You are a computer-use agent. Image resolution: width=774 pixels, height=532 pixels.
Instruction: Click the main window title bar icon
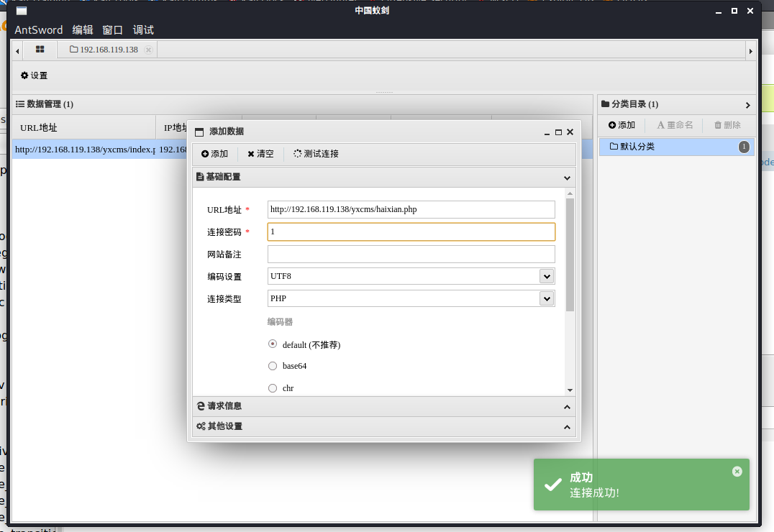[22, 10]
